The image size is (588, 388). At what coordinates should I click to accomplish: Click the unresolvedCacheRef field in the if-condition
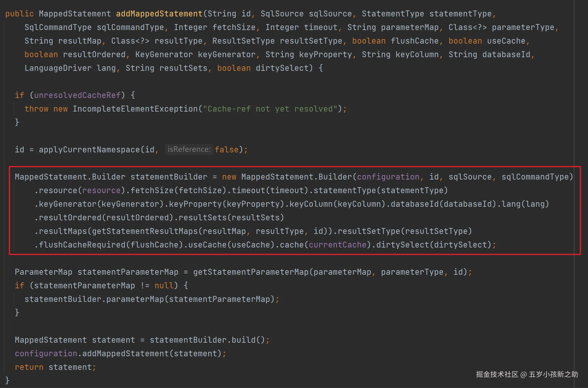(x=77, y=95)
